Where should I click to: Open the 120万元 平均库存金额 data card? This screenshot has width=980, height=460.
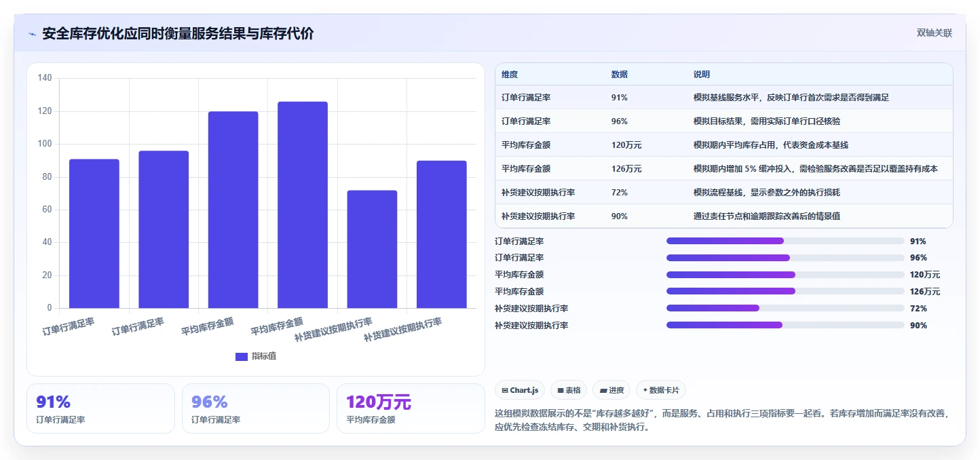tap(411, 408)
